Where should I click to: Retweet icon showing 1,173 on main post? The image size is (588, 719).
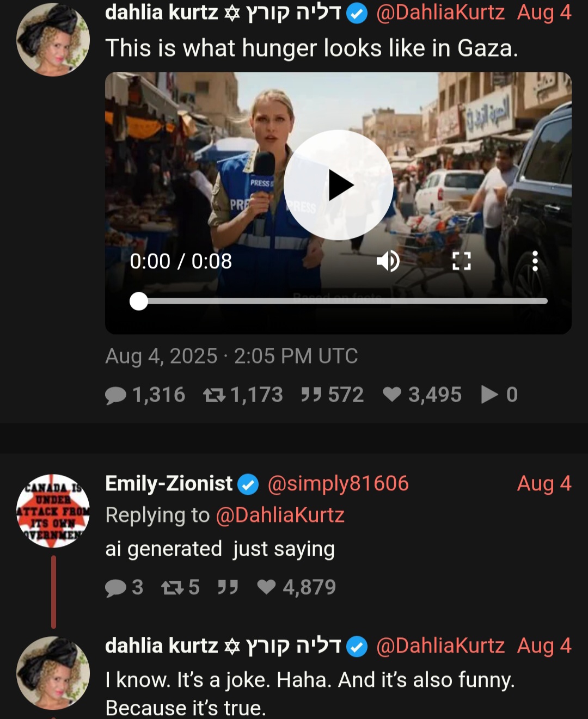214,395
